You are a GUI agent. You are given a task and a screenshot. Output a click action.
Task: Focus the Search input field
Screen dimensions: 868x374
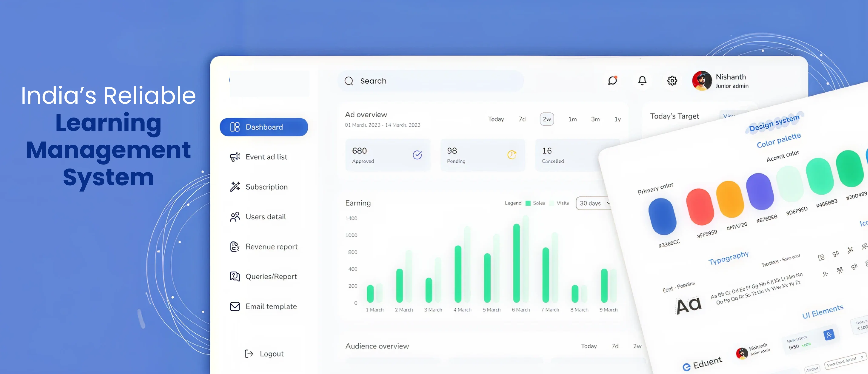coord(431,81)
